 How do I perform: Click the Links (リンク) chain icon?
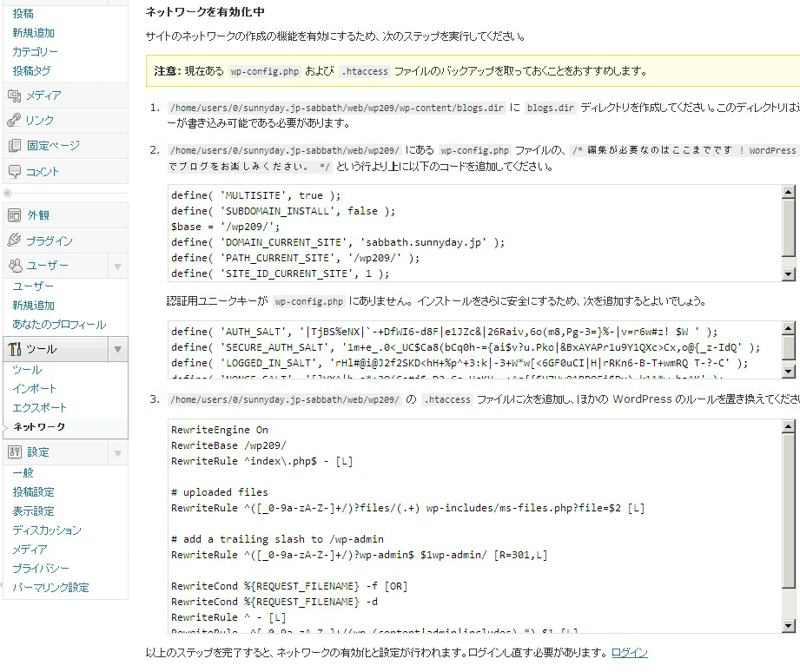coord(14,121)
